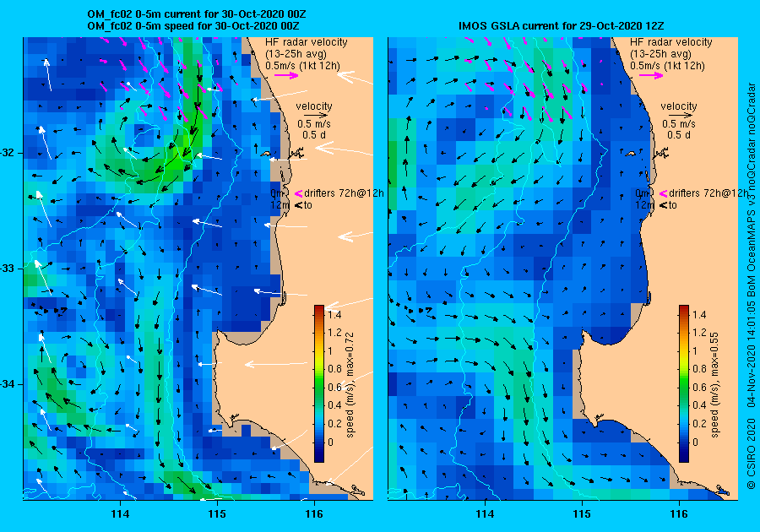This screenshot has height=532, width=760.
Task: Click '0.5m/s (1kt 12h)' text in right map
Action: [667, 65]
